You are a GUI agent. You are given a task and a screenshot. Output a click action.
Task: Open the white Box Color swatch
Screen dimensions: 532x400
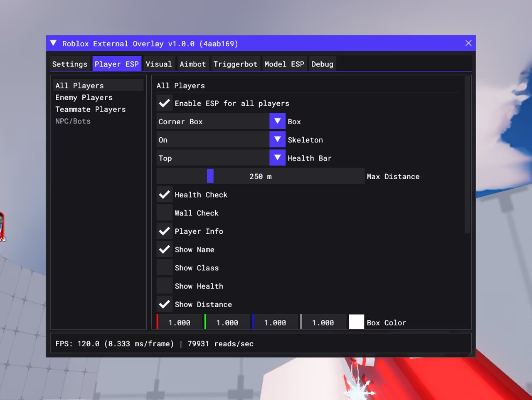(357, 322)
